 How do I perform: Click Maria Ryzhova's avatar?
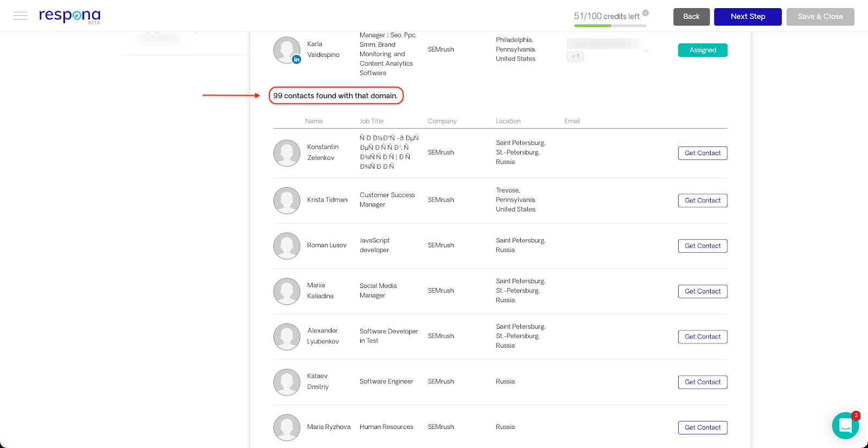pos(287,428)
